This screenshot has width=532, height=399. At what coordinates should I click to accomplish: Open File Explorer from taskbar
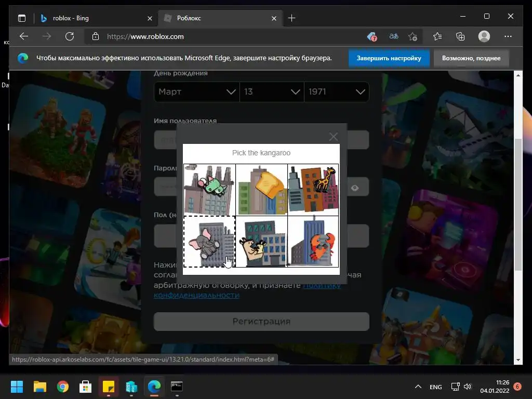click(x=39, y=387)
